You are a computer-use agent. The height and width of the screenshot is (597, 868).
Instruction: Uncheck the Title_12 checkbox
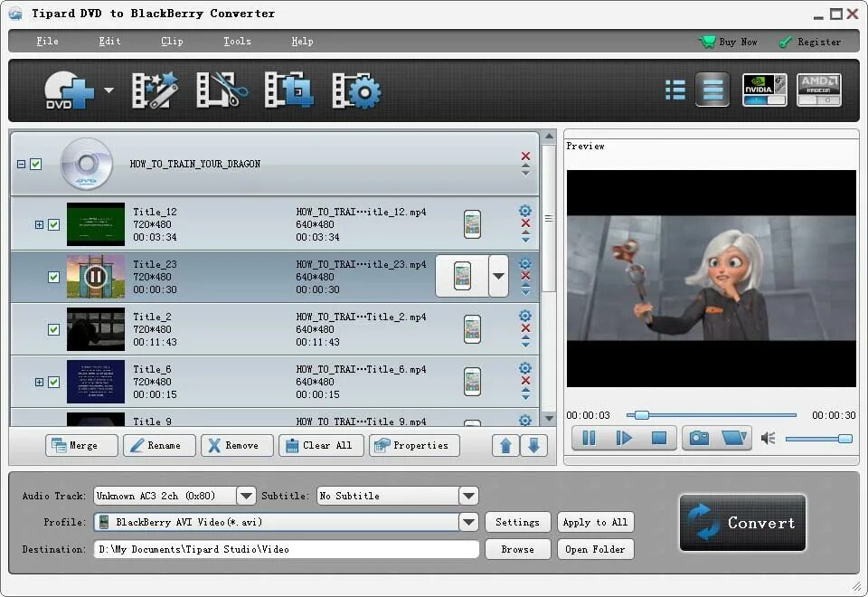(x=53, y=224)
